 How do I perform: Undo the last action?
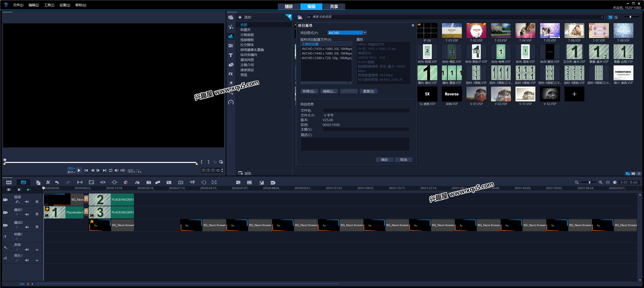[x=57, y=182]
